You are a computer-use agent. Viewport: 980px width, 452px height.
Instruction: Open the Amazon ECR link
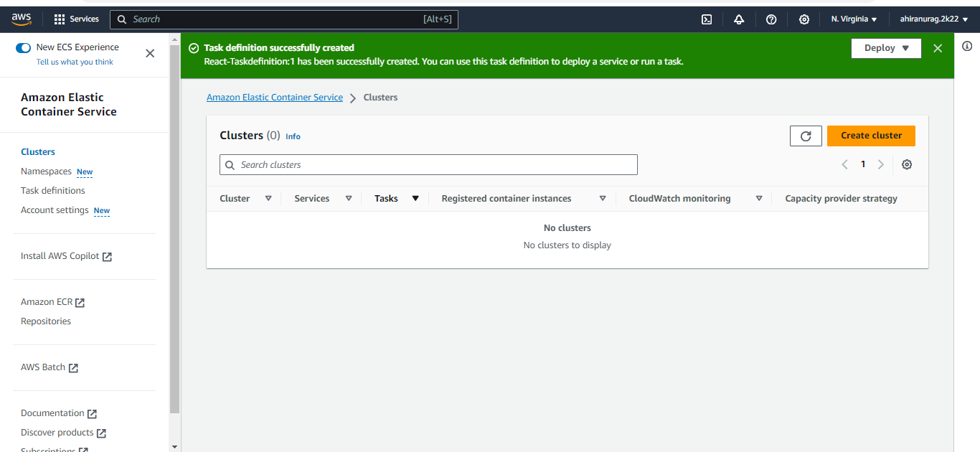point(47,302)
